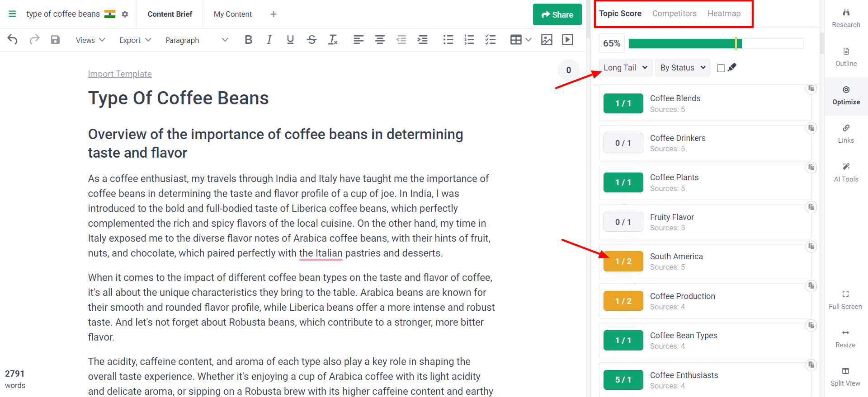868x397 pixels.
Task: Open the My Content tab
Action: coord(232,14)
